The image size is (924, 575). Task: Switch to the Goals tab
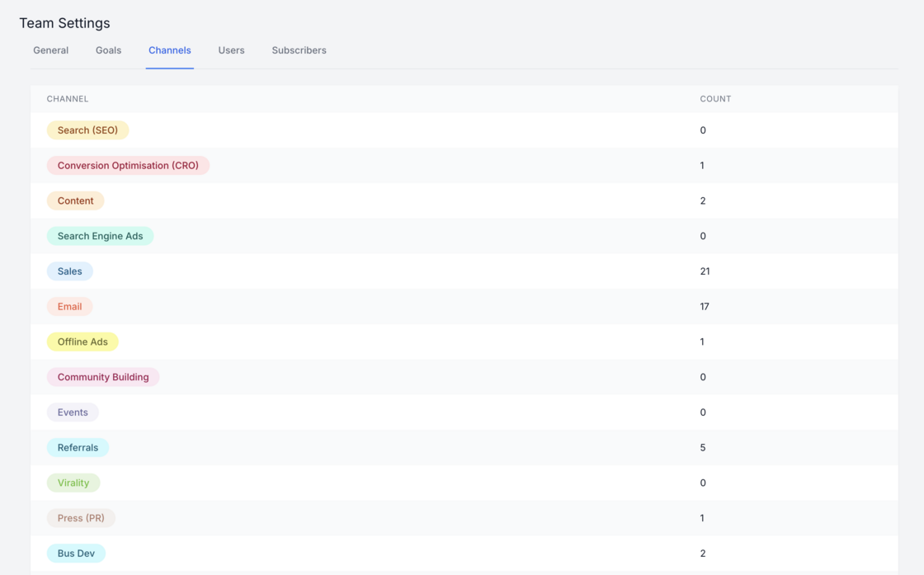click(x=108, y=50)
